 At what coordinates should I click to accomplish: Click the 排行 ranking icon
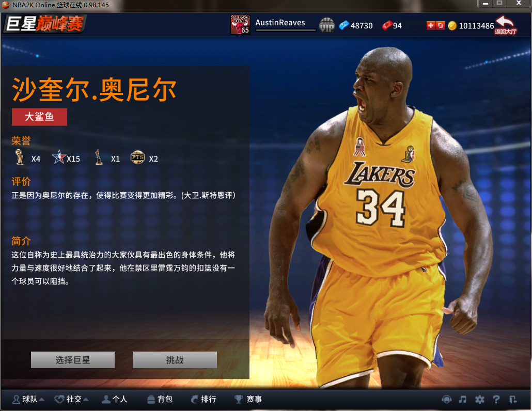tap(194, 400)
